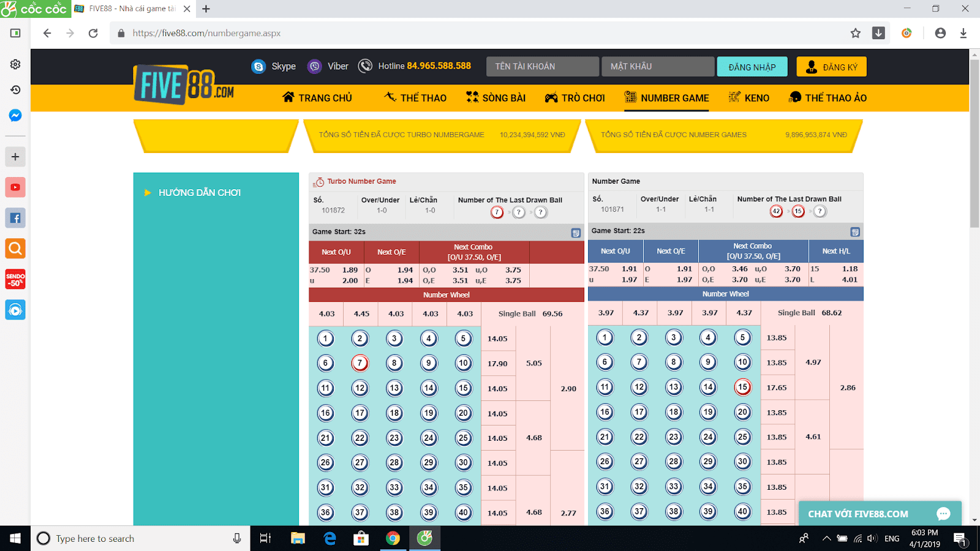Focus the MẬT KHẨU field
980x551 pixels.
(x=658, y=66)
